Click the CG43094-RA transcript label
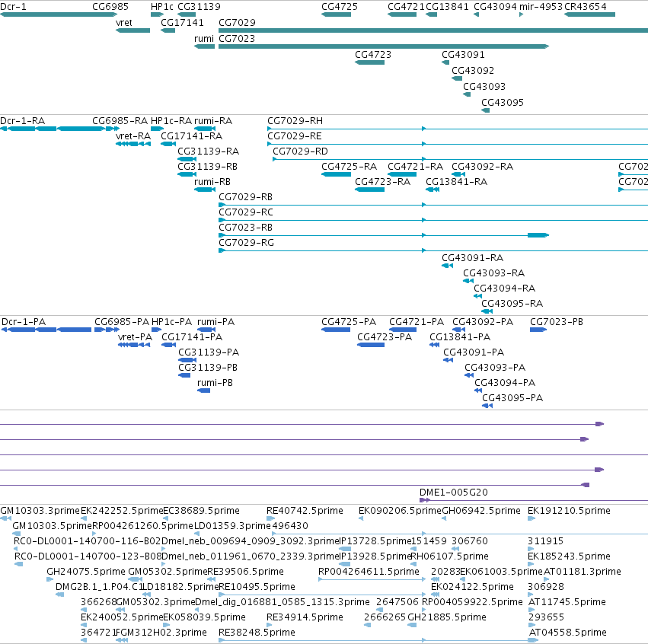The image size is (648, 644). pyautogui.click(x=505, y=289)
